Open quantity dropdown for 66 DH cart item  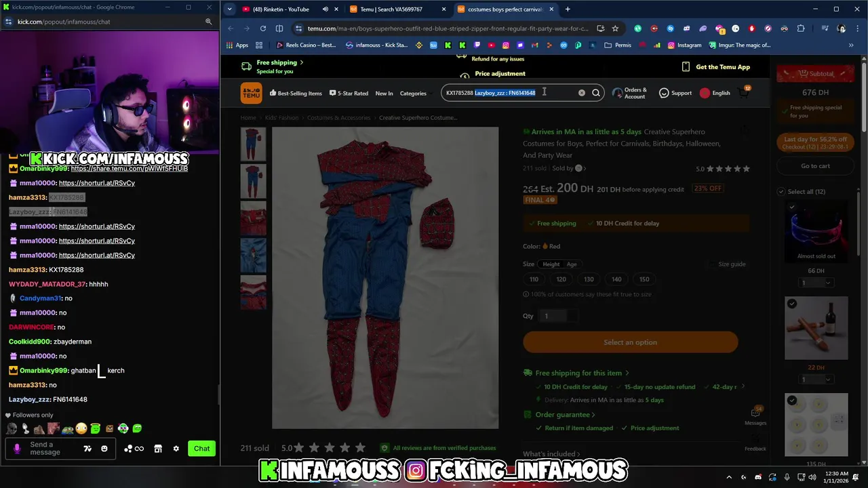pos(816,283)
